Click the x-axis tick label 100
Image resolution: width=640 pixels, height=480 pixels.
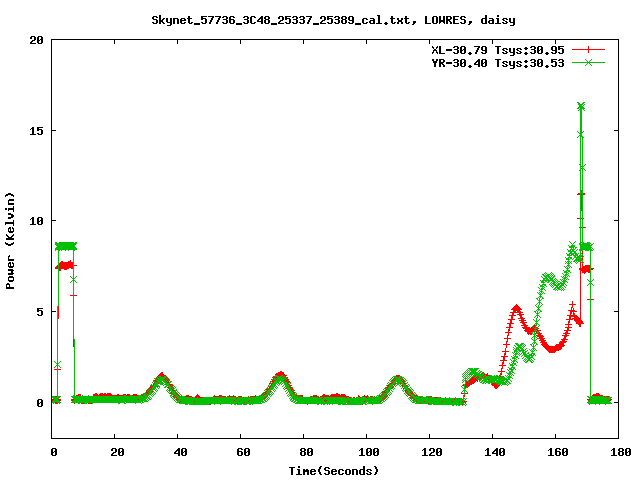(x=369, y=452)
